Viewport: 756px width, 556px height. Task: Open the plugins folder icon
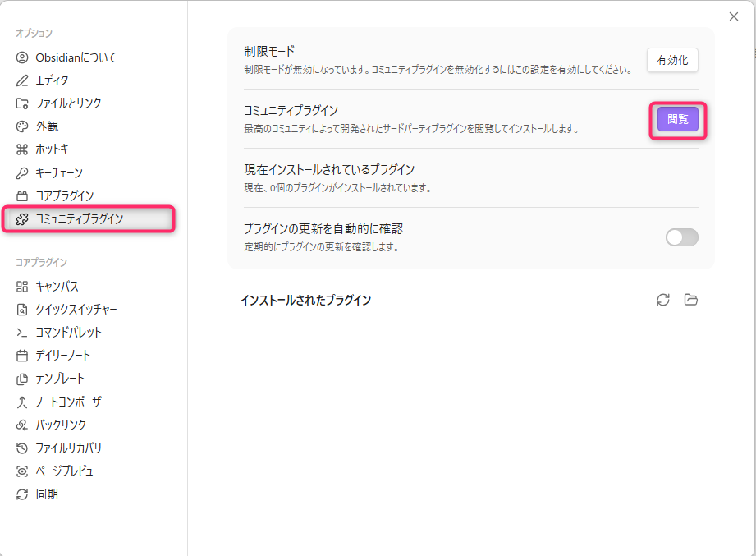(691, 300)
